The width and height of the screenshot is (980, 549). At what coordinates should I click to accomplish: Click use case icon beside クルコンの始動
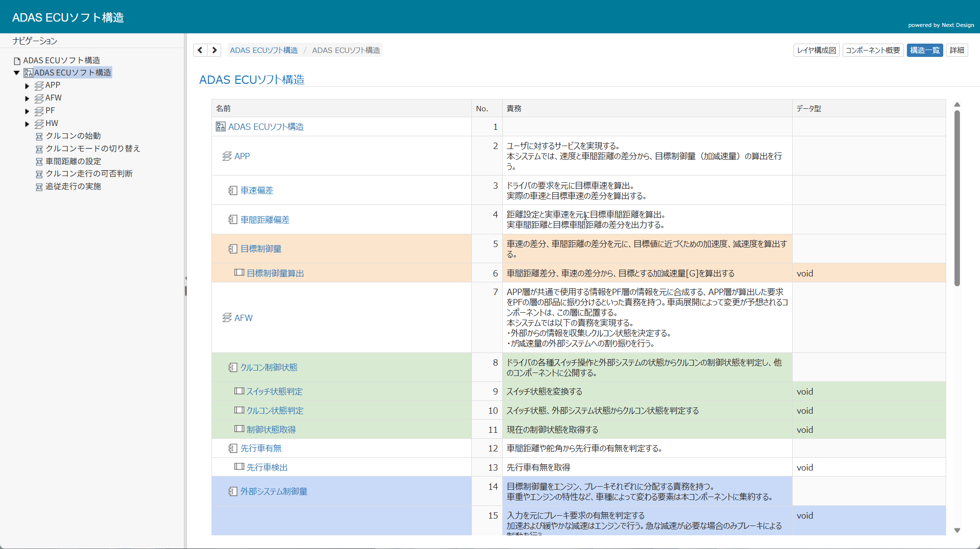point(39,136)
